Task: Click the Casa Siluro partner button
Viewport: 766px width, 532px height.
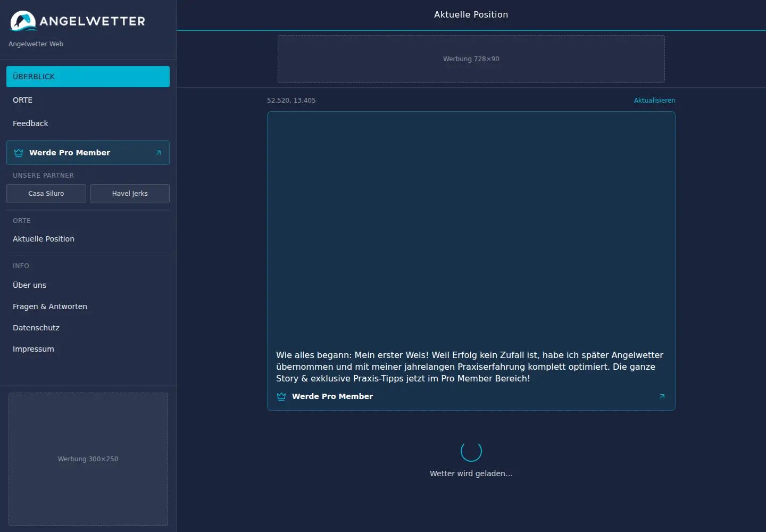Action: (46, 194)
